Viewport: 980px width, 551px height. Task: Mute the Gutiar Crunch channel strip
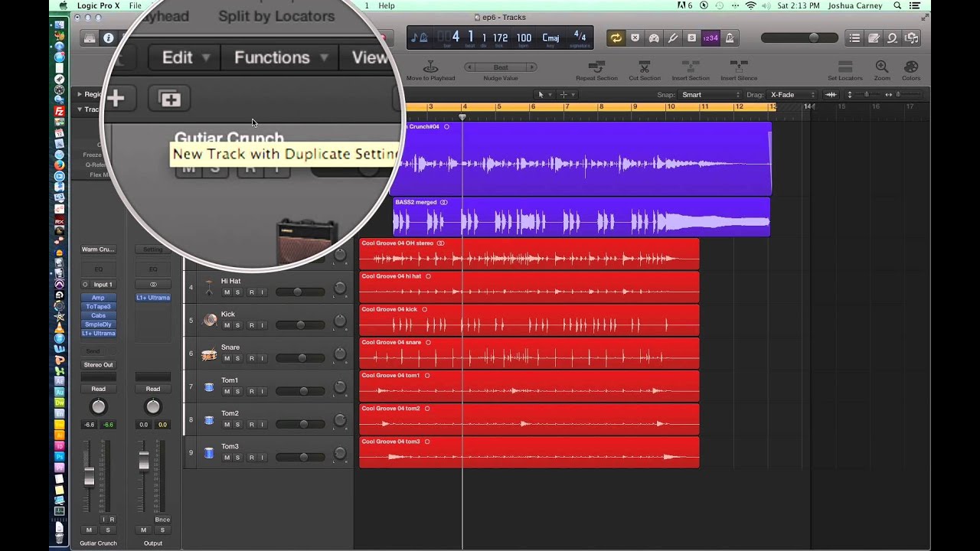89,530
